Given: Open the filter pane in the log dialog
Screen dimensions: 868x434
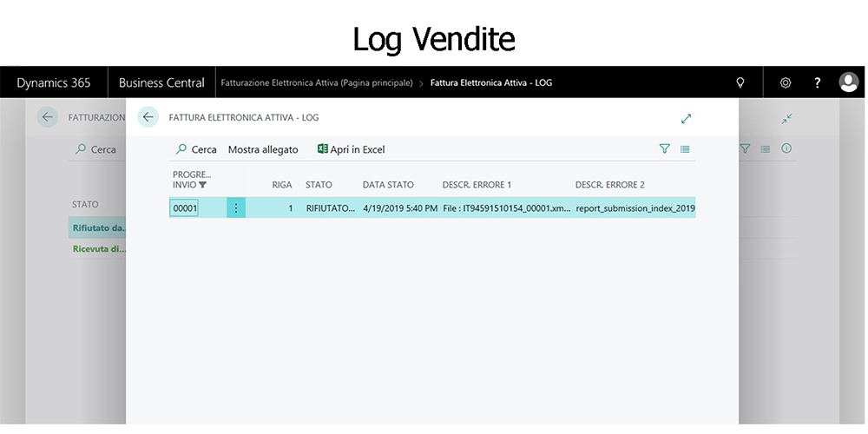Looking at the screenshot, I should click(x=664, y=149).
